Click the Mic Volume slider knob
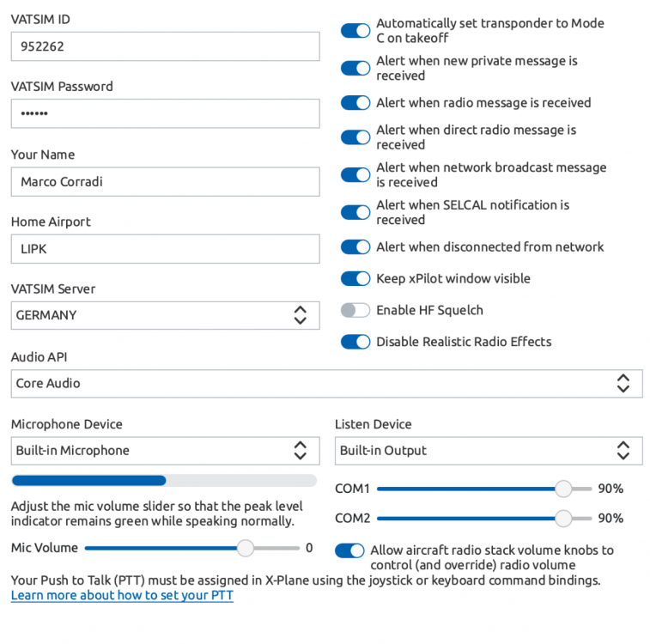The image size is (650, 644). click(246, 548)
